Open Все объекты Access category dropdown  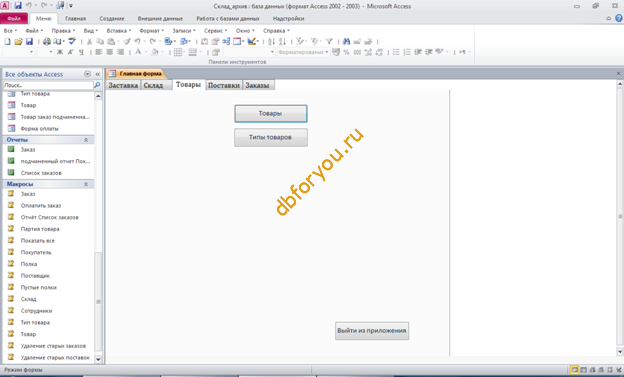click(88, 74)
